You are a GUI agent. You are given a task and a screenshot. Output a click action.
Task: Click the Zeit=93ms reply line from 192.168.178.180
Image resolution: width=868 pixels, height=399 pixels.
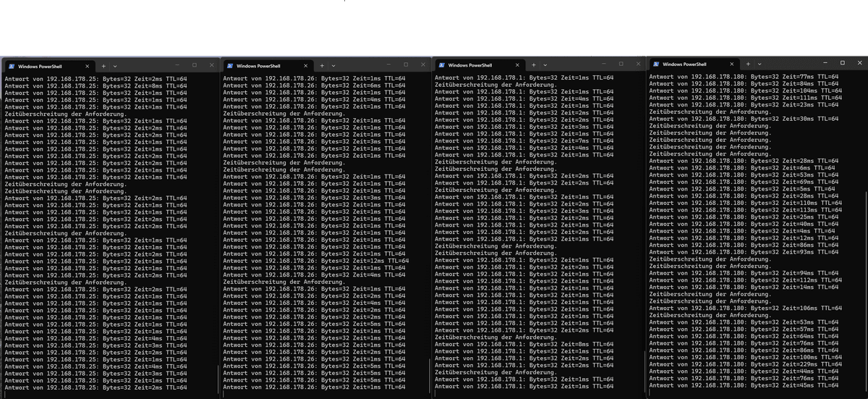(x=744, y=252)
